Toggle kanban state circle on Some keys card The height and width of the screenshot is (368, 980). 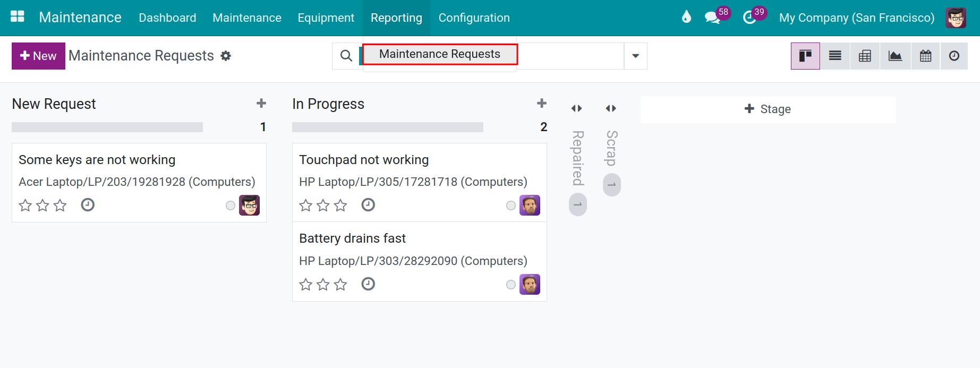tap(230, 206)
